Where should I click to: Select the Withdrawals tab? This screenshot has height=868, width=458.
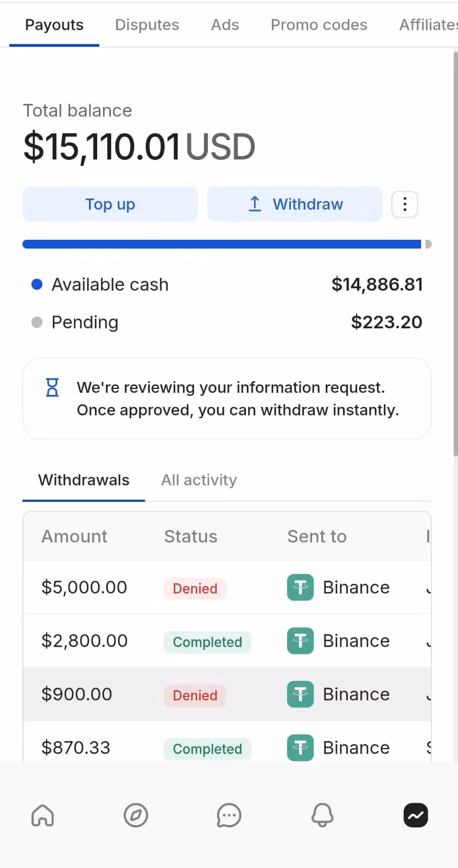coord(84,480)
